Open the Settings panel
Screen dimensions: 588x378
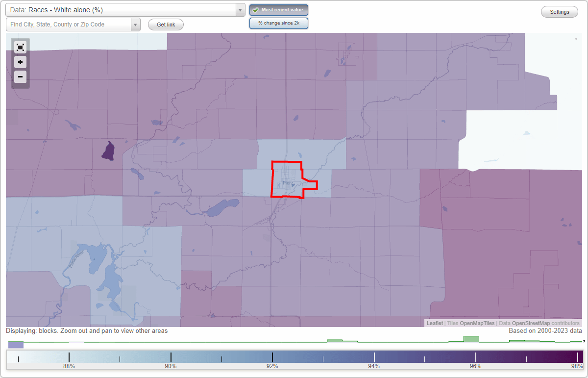pyautogui.click(x=559, y=11)
